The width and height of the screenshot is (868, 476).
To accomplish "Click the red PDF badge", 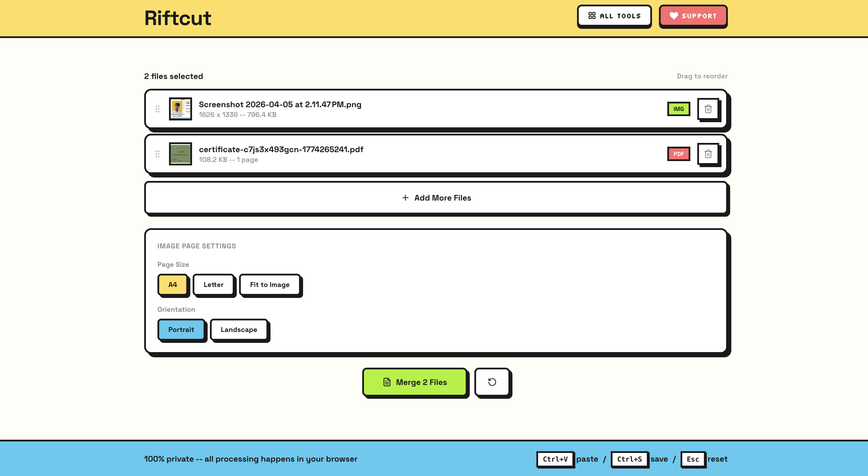I will (678, 154).
